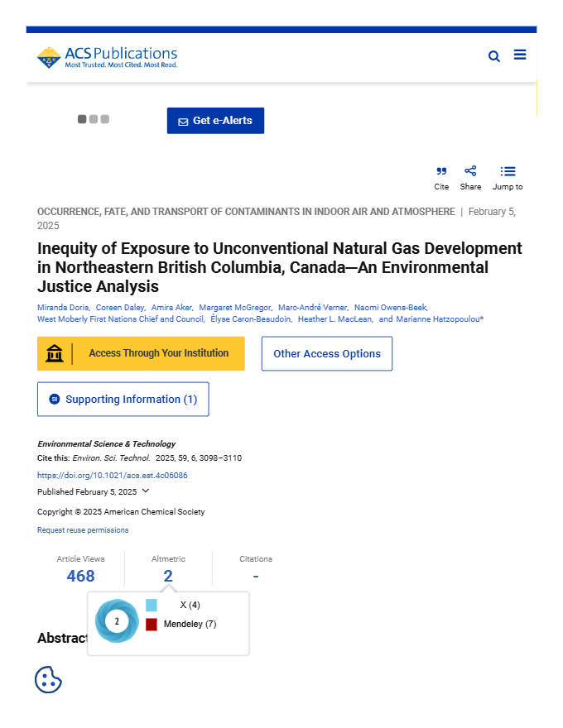Open the search magnifier icon
Screen dimensions: 563x728
[493, 56]
